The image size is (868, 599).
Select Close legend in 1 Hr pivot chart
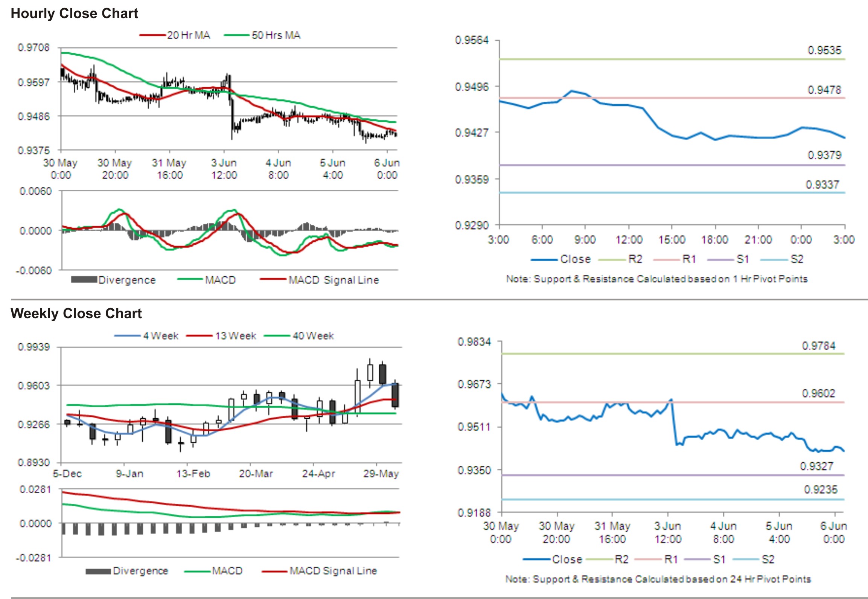(x=561, y=259)
